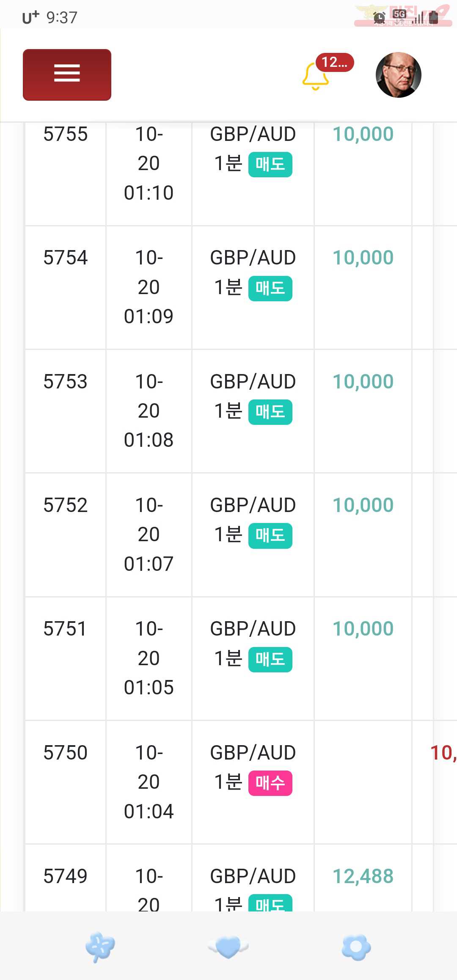Open the red hamburger menu
This screenshot has width=457, height=980.
click(67, 75)
